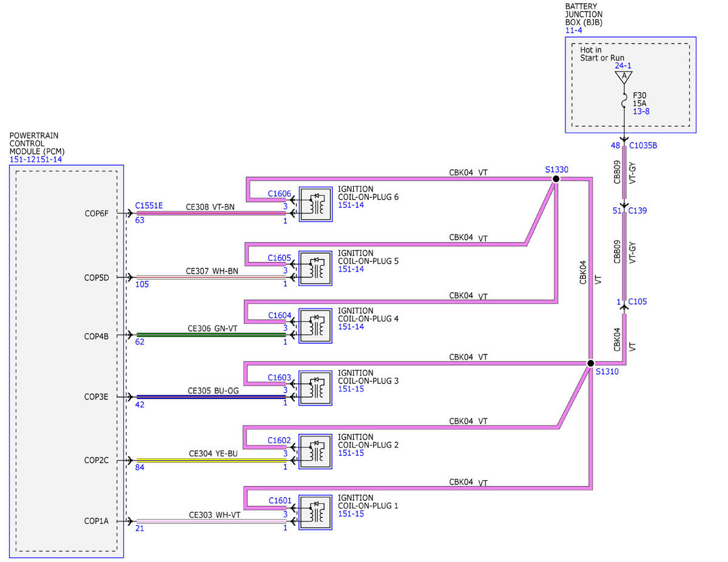Viewport: 728px width, 562px height.
Task: Click the triangle A power source symbol
Action: pyautogui.click(x=623, y=76)
